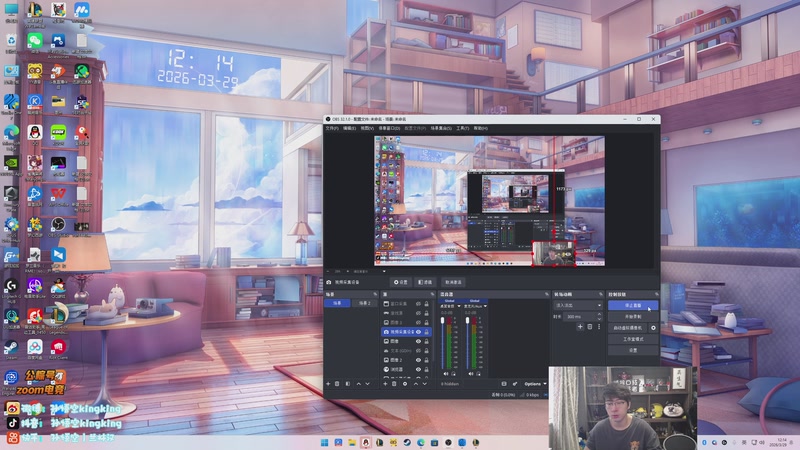Image resolution: width=800 pixels, height=450 pixels.
Task: Click the start recording button in Controls
Action: (x=633, y=317)
